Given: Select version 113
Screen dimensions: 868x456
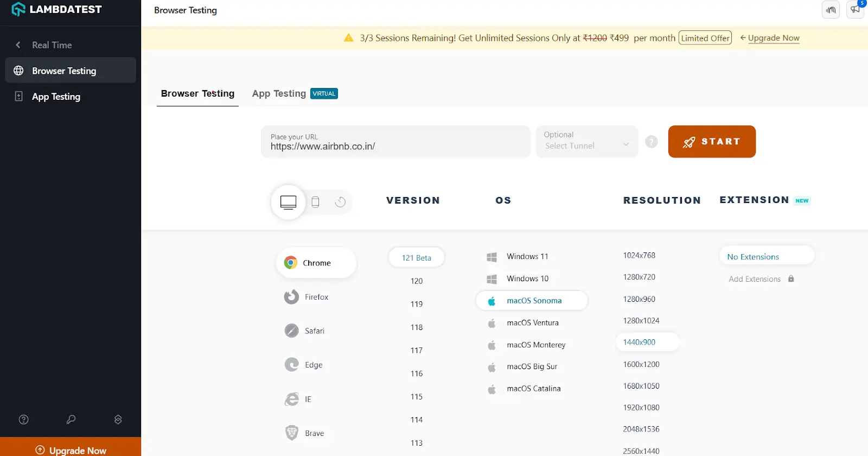Looking at the screenshot, I should (x=416, y=443).
